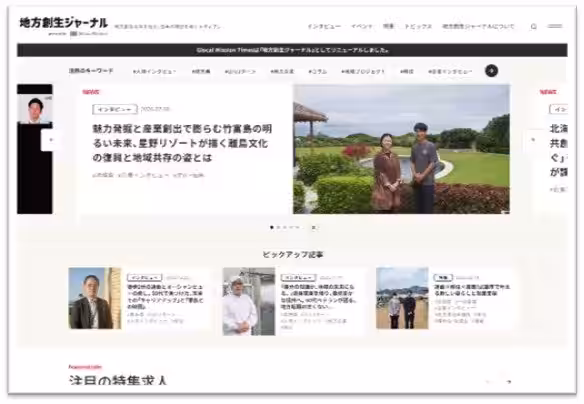Select the #地方企業 keyword tag

click(282, 71)
